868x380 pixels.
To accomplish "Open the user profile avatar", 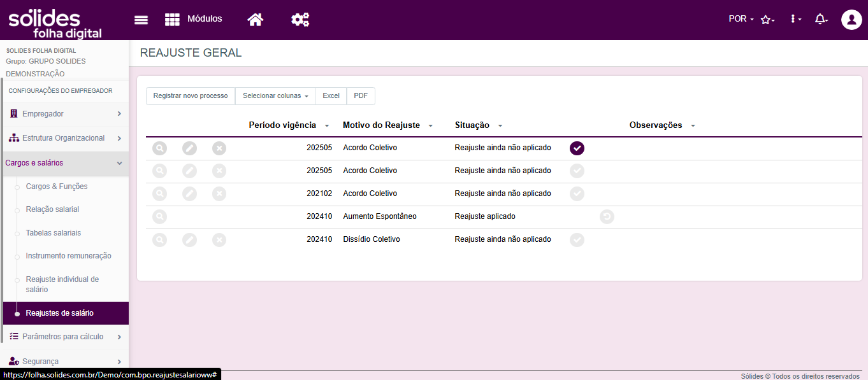I will [x=851, y=20].
